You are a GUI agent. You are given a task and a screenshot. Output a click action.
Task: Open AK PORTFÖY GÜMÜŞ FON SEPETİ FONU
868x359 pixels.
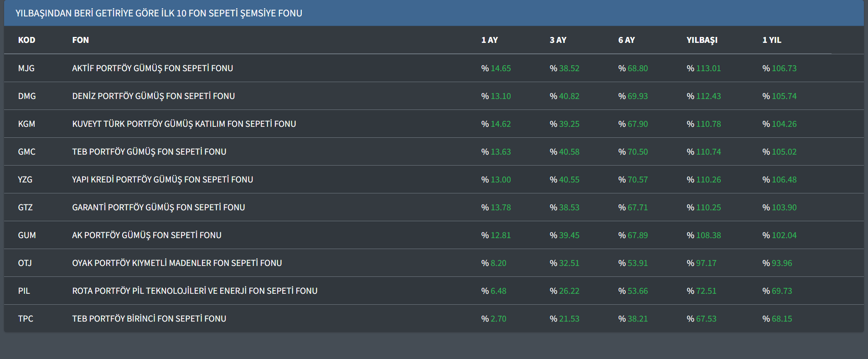coord(146,235)
